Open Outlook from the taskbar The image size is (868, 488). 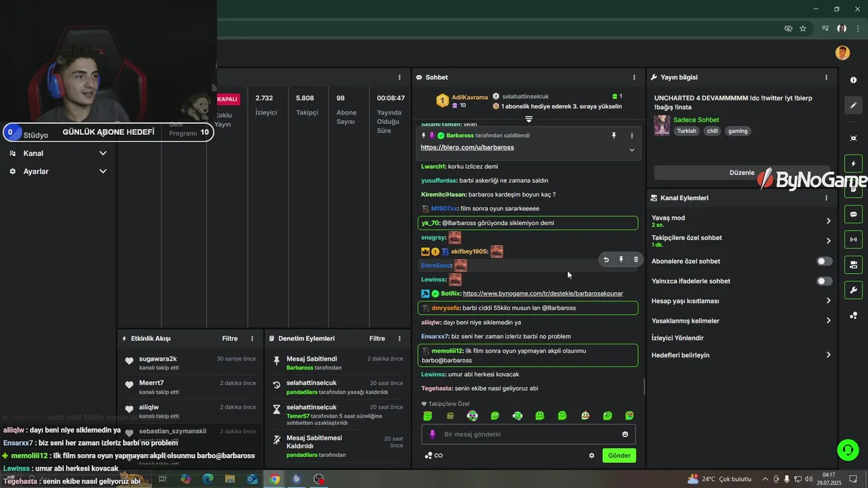tap(252, 479)
